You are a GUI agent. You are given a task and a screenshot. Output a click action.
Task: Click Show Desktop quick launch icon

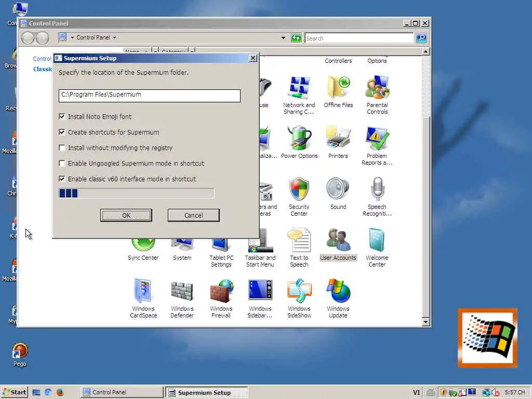click(x=36, y=393)
